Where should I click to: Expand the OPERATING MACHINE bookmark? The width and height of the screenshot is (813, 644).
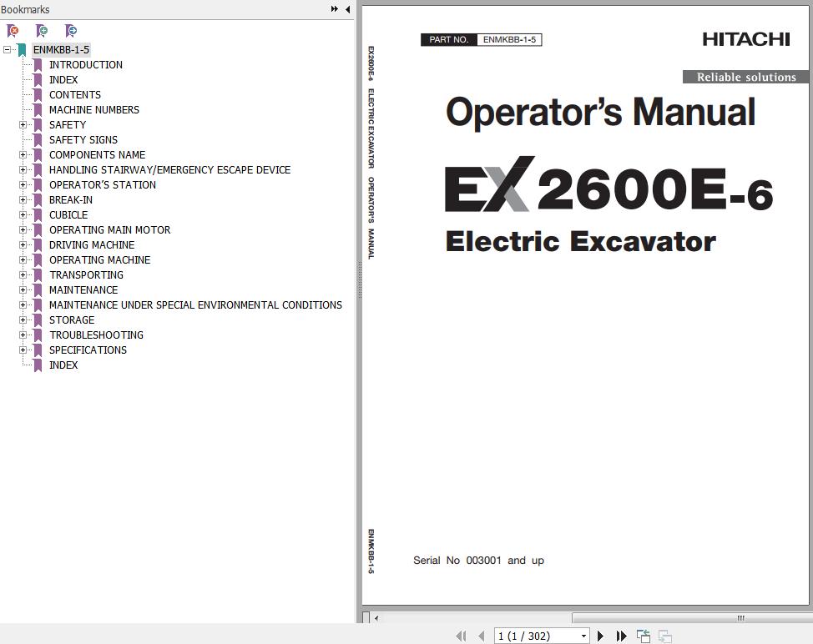(x=23, y=260)
